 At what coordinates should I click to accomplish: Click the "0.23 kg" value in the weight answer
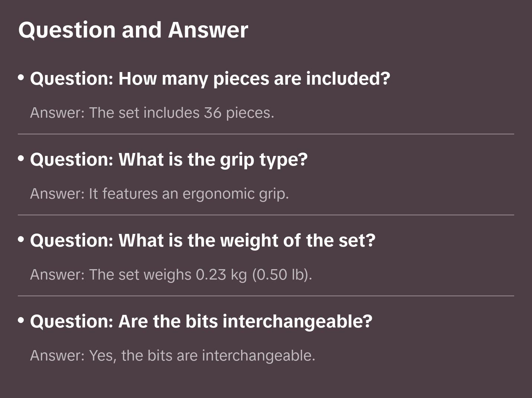(221, 275)
